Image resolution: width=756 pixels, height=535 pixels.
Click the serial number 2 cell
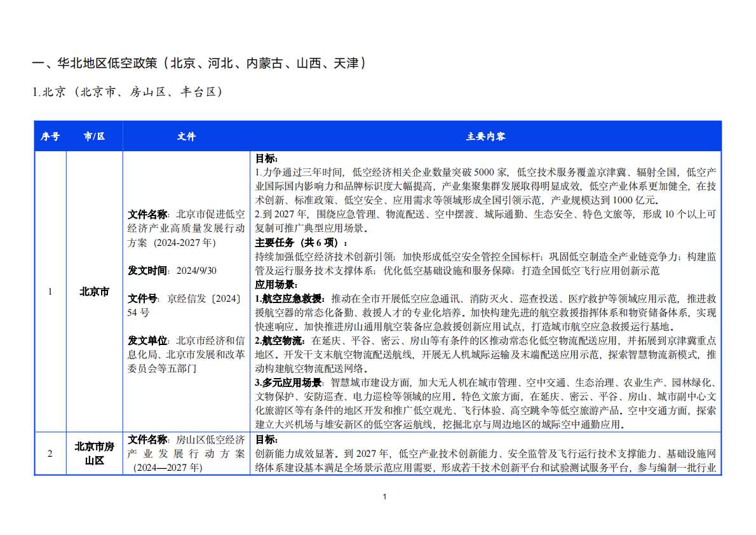[x=50, y=453]
